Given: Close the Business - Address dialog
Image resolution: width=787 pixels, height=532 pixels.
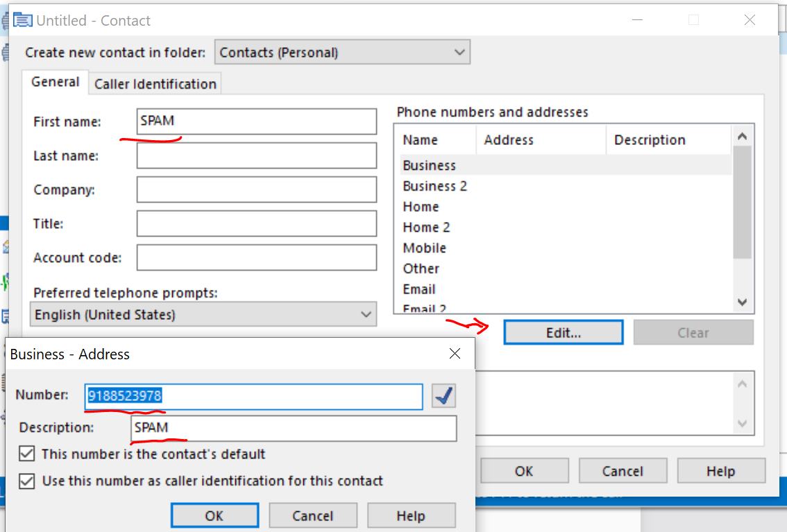Looking at the screenshot, I should (x=455, y=354).
